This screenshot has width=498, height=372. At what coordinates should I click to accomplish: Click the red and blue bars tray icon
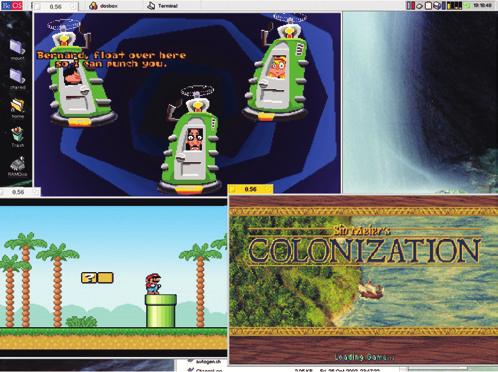pos(411,6)
